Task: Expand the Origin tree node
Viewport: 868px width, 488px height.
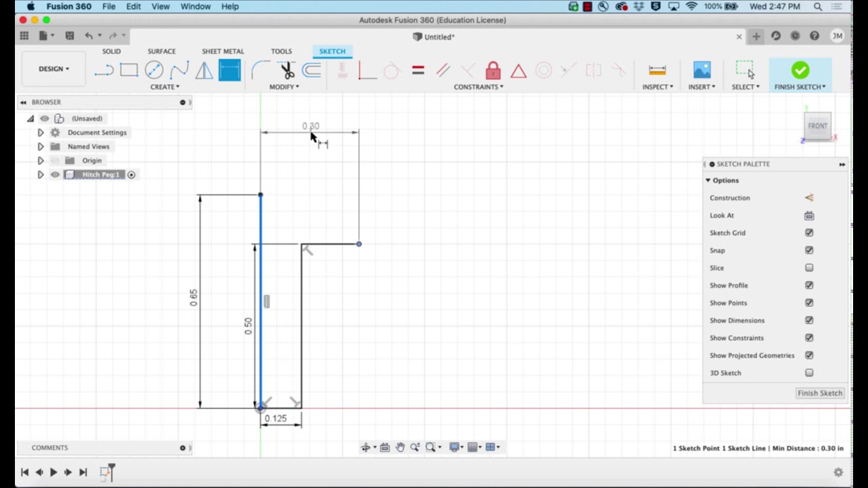Action: coord(40,161)
